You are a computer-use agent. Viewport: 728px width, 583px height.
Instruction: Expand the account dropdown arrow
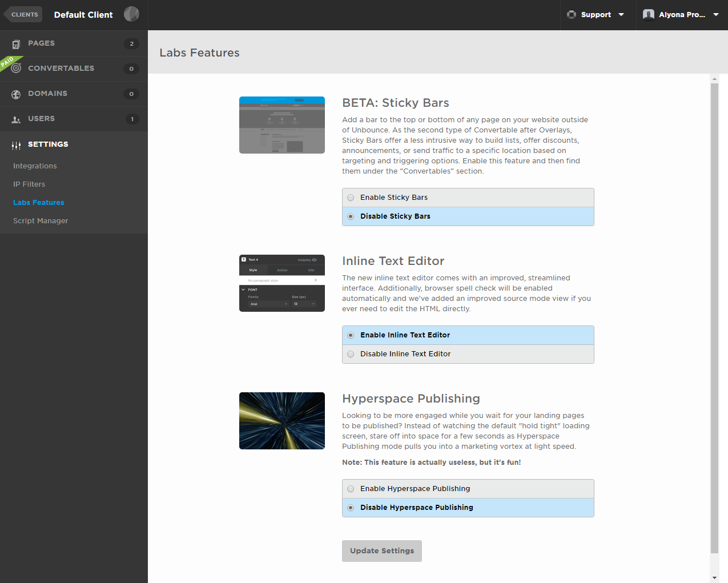click(x=716, y=15)
